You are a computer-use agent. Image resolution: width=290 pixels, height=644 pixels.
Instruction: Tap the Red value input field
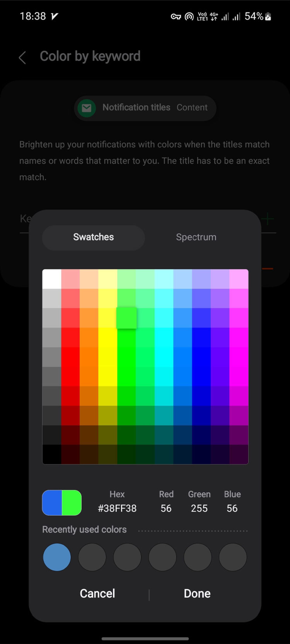pos(166,509)
